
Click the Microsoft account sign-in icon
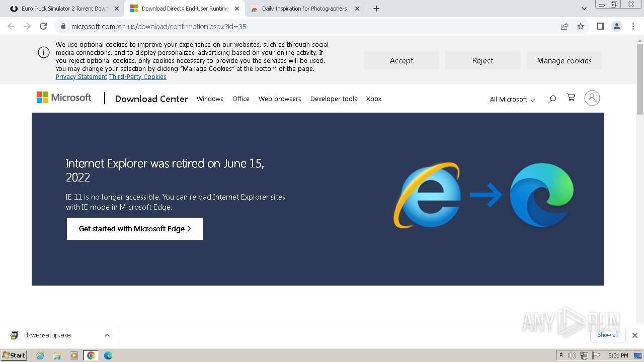click(x=592, y=98)
